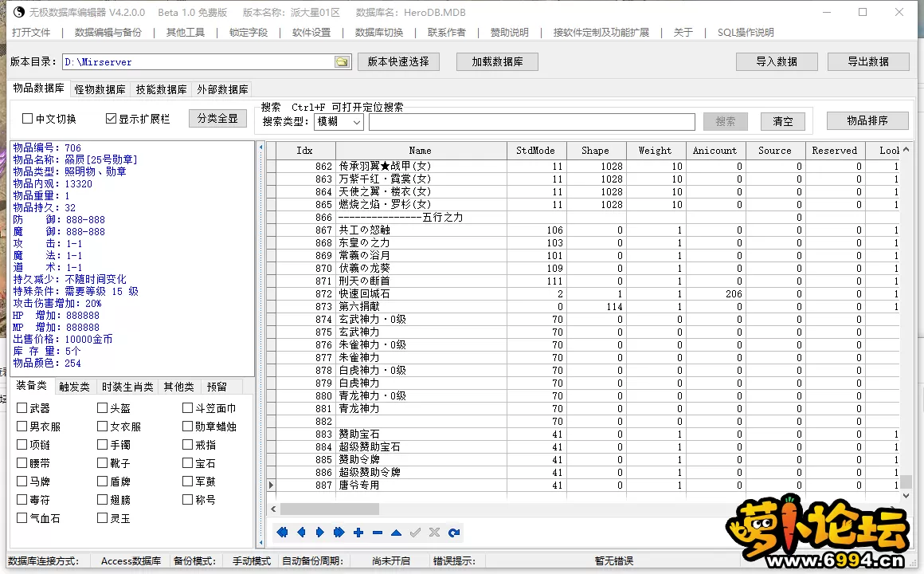Click the StdMode column header
This screenshot has height=574, width=924.
click(535, 151)
